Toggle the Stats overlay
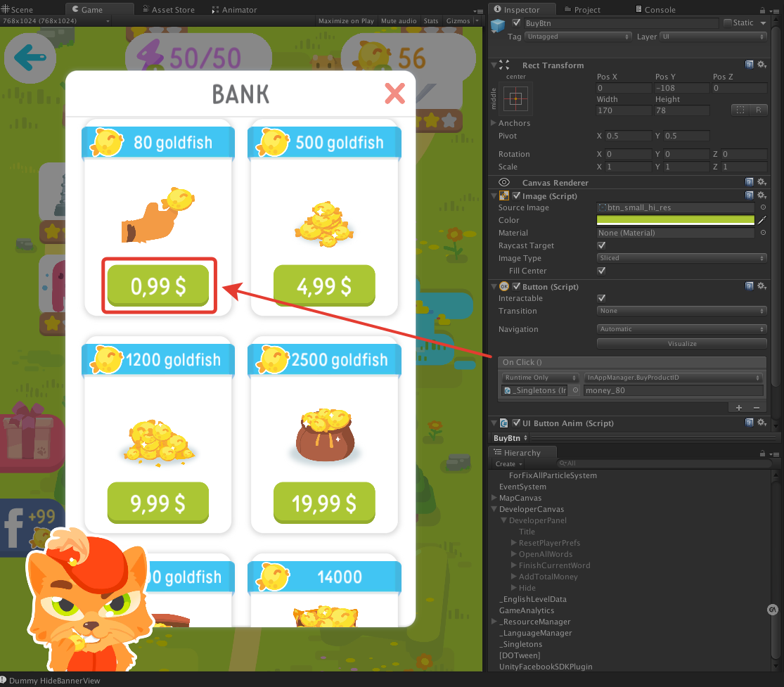This screenshot has height=687, width=784. [x=431, y=21]
